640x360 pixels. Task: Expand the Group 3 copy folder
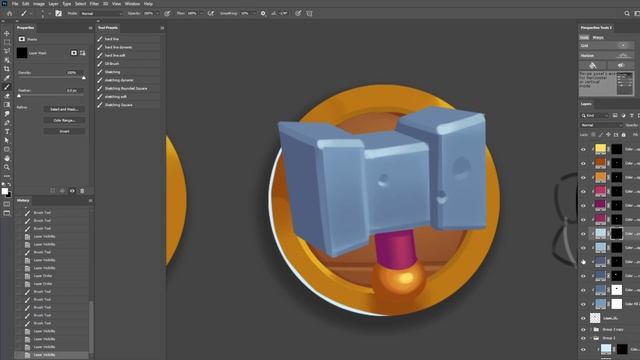[x=591, y=329]
